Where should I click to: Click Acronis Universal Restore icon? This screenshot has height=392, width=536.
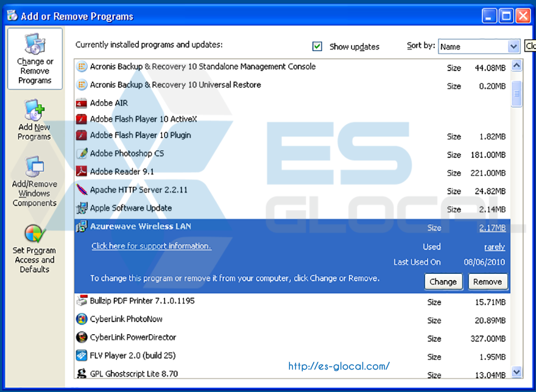(82, 85)
